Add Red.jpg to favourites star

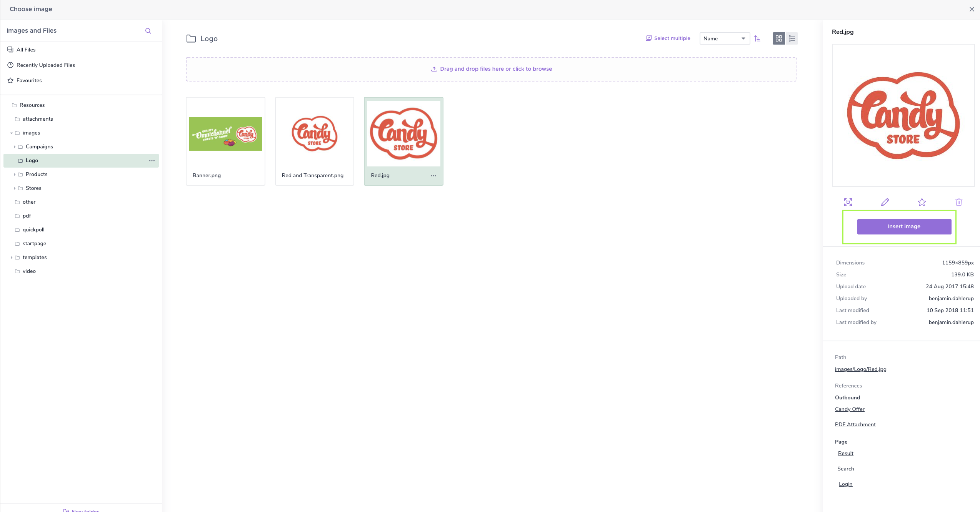coord(922,202)
